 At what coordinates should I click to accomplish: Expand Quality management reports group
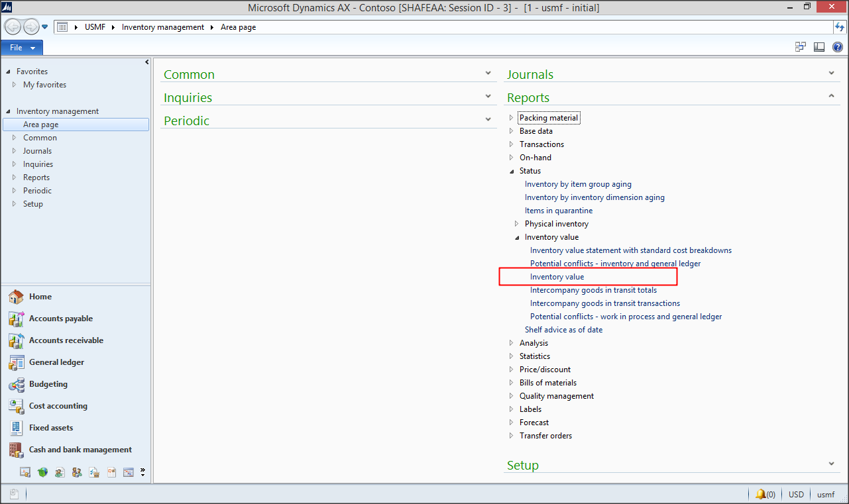(511, 396)
